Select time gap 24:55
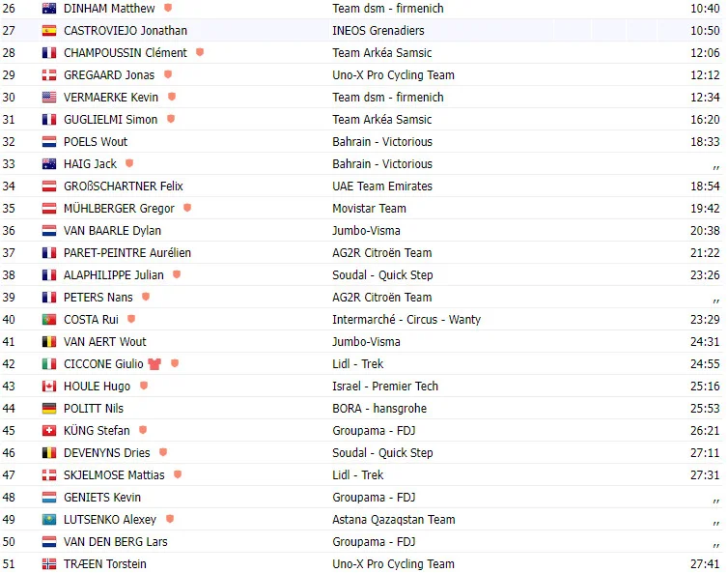The width and height of the screenshot is (728, 573). tap(705, 364)
